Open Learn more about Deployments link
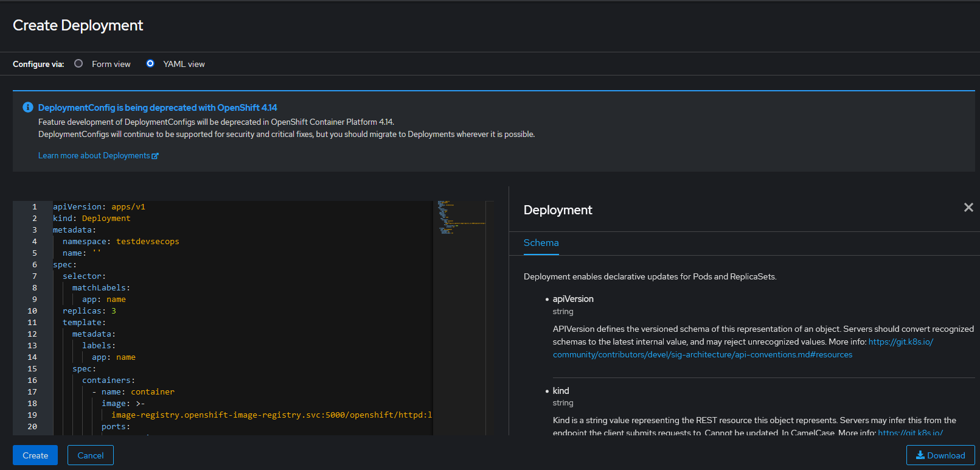 click(x=94, y=156)
